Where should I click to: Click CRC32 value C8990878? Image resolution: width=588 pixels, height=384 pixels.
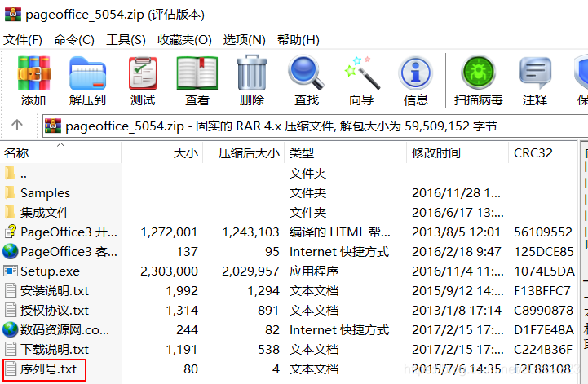543,310
